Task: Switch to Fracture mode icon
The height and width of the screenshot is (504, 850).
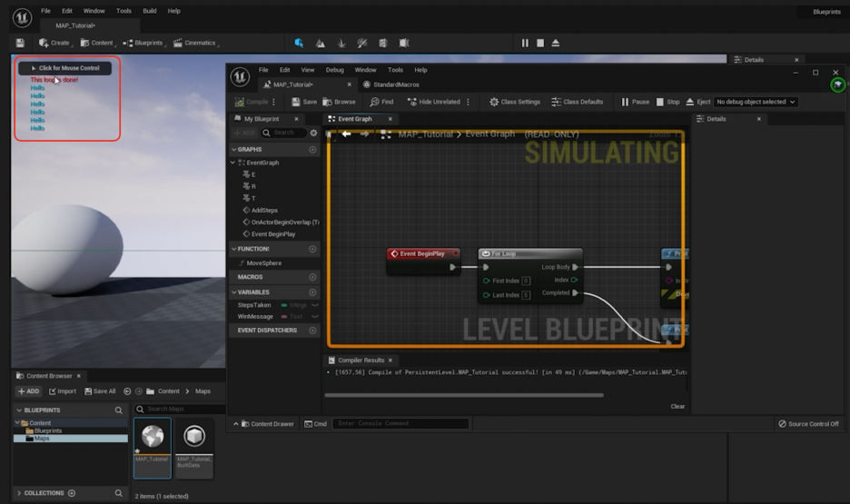Action: tap(382, 43)
